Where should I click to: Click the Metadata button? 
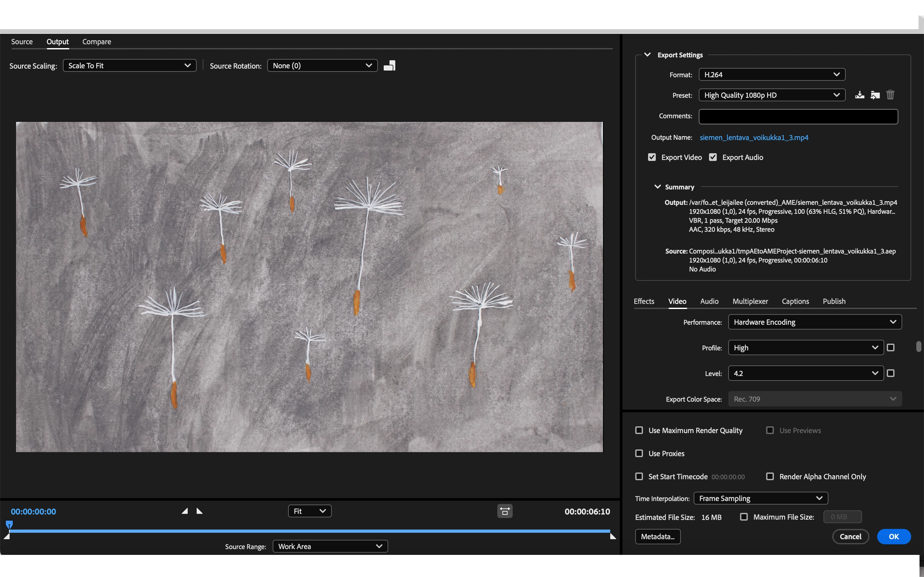[657, 537]
